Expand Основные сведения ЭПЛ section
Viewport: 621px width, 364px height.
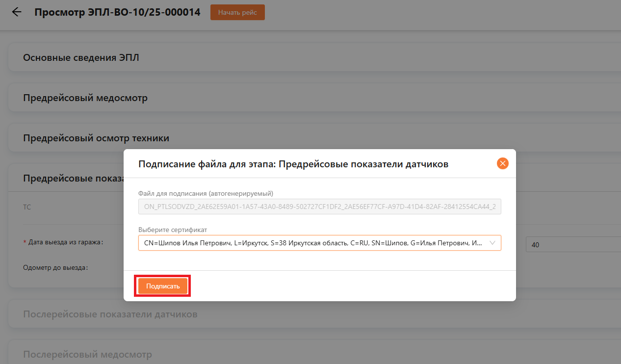(81, 57)
